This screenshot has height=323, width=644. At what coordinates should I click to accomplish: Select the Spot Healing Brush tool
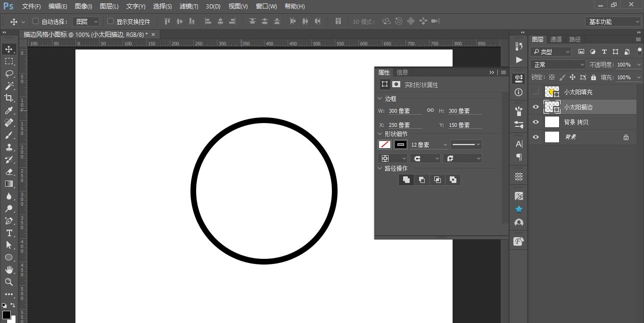coord(9,123)
